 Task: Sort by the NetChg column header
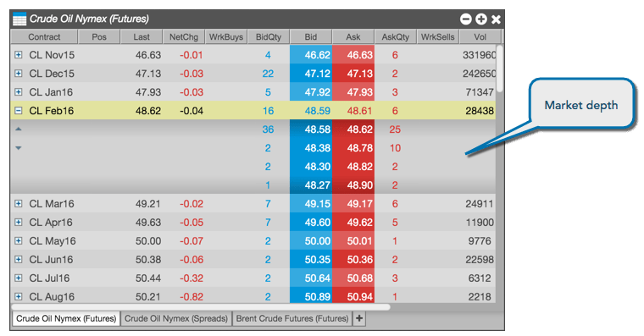(184, 37)
